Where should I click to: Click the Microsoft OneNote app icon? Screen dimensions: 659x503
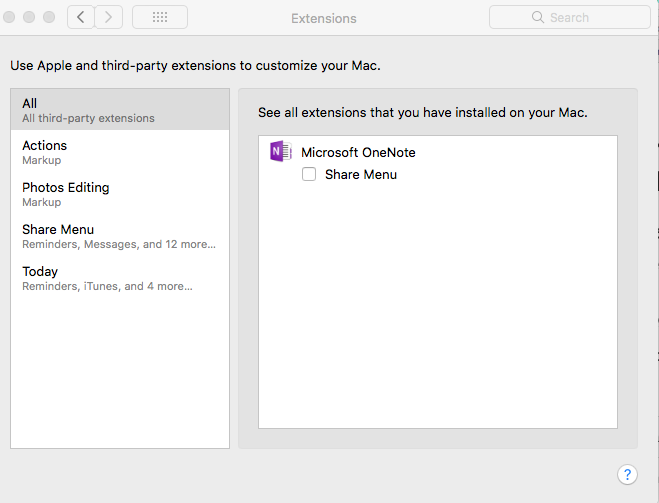point(281,151)
